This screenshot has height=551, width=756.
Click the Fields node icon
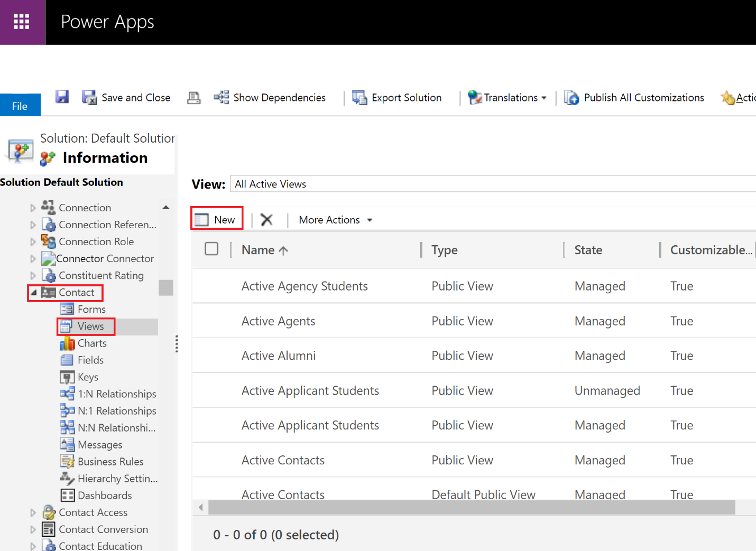coord(67,360)
